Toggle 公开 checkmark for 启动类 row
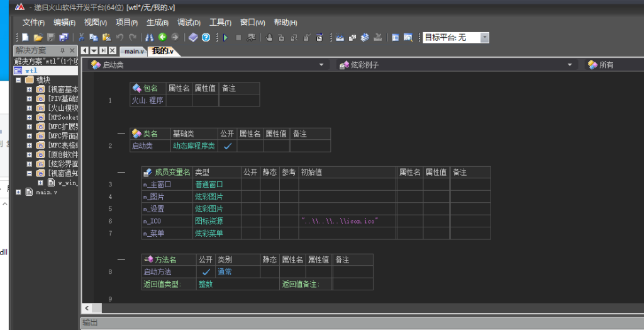Image resolution: width=644 pixels, height=330 pixels. click(228, 145)
